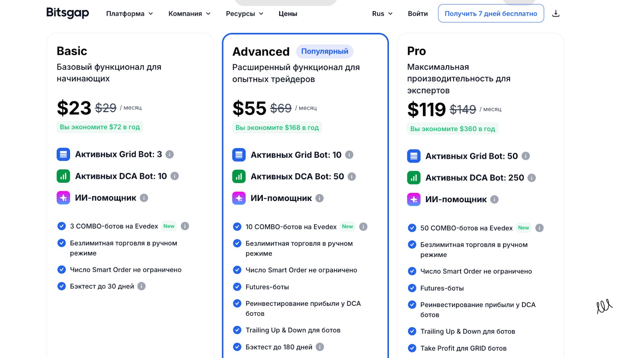Open info for Бэктест до 30 дней

click(x=142, y=286)
